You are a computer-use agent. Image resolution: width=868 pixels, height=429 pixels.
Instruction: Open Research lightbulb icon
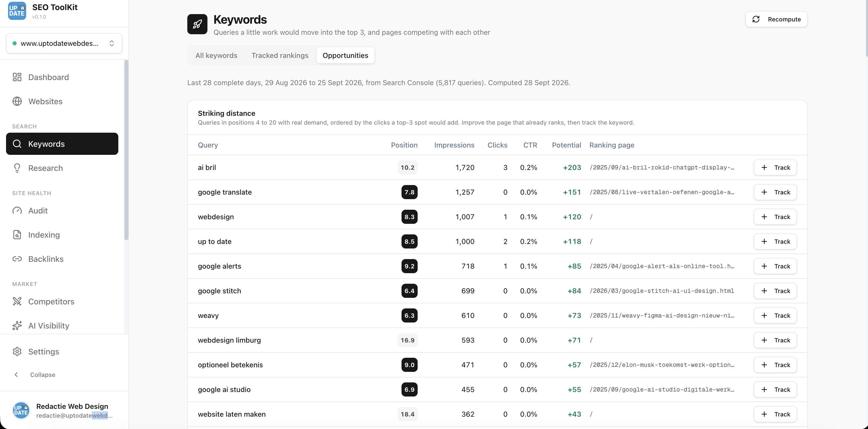coord(17,168)
